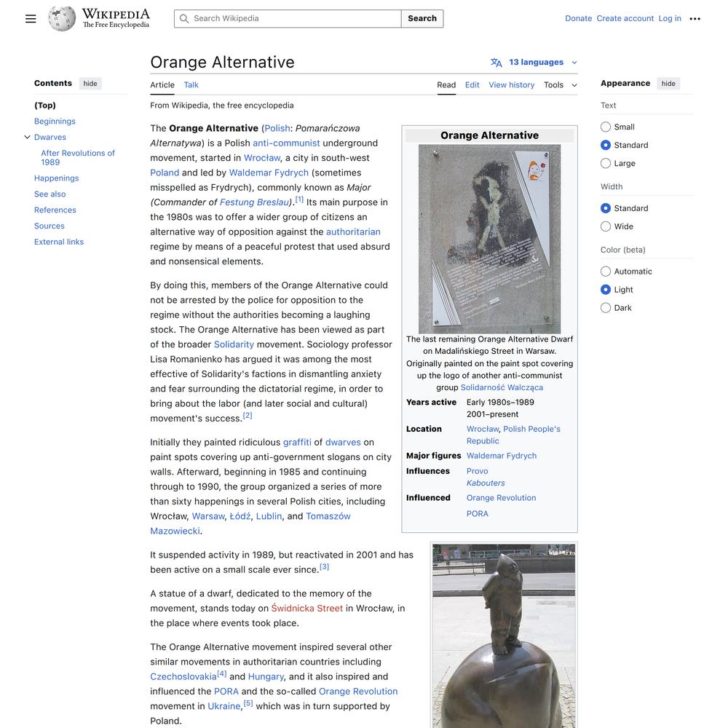Open the red Świdnicka Street link
This screenshot has height=728, width=728.
[x=307, y=608]
